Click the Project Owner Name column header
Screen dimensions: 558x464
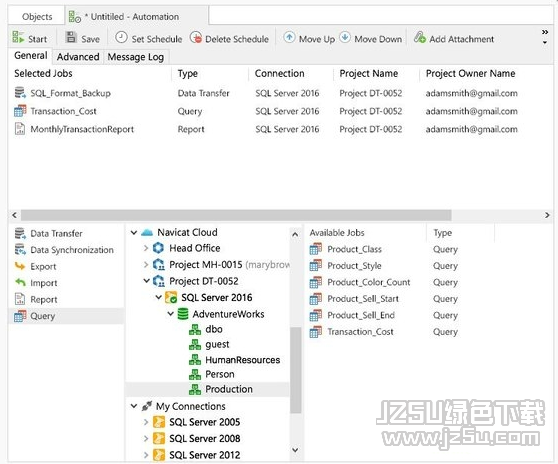click(x=470, y=74)
